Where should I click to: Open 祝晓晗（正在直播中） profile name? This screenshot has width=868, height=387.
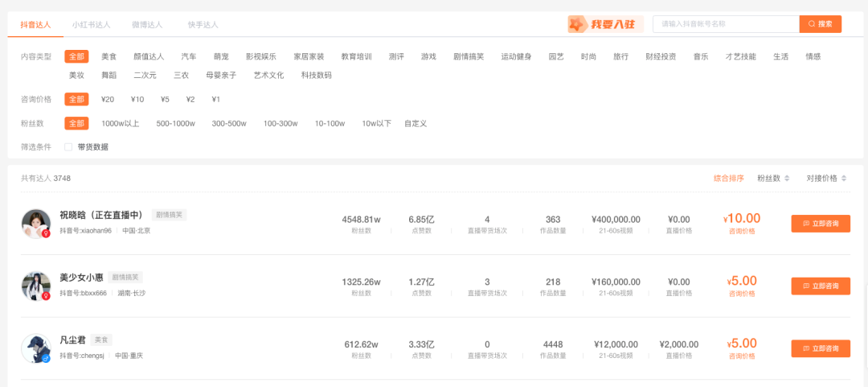[101, 215]
